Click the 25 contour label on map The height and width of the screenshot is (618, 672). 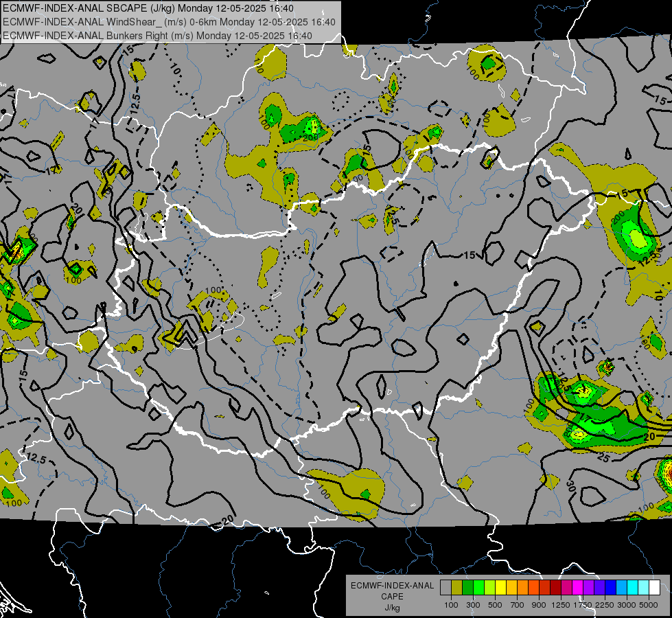pyautogui.click(x=603, y=459)
